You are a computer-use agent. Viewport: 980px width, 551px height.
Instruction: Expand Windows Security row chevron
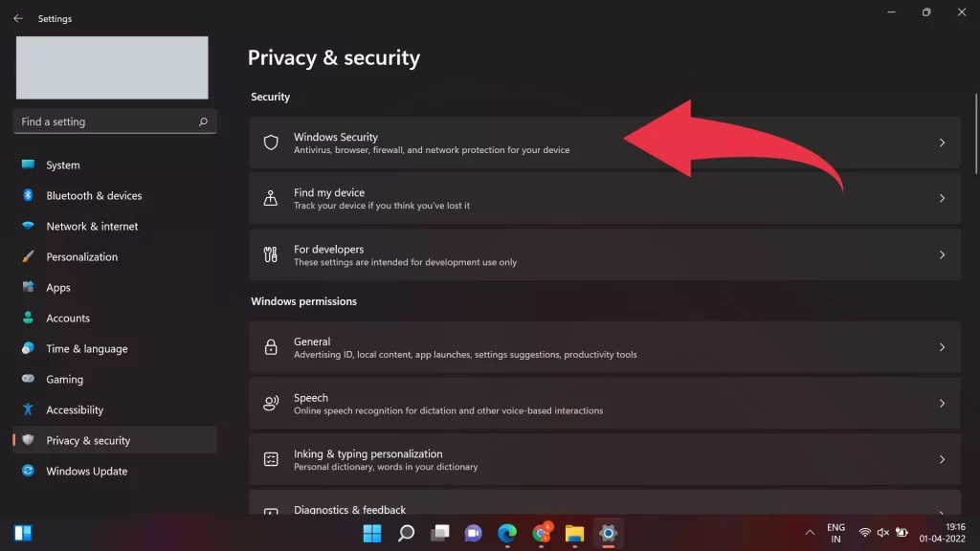pos(942,143)
